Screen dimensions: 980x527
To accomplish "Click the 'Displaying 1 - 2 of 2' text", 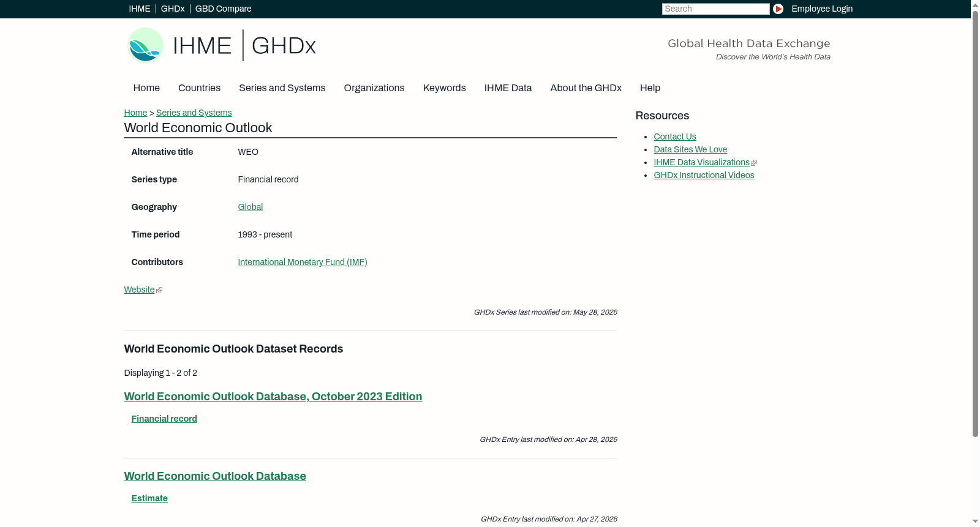I will pyautogui.click(x=160, y=373).
